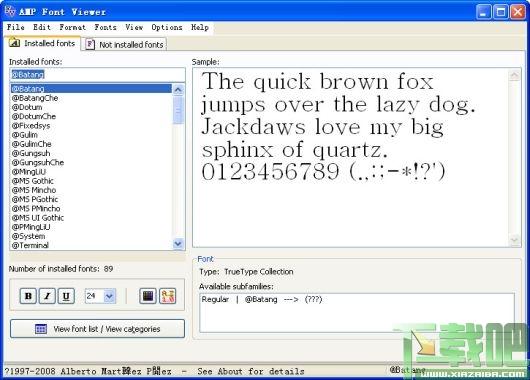Click font list scroll up arrow
The height and width of the screenshot is (380, 530).
tap(178, 89)
